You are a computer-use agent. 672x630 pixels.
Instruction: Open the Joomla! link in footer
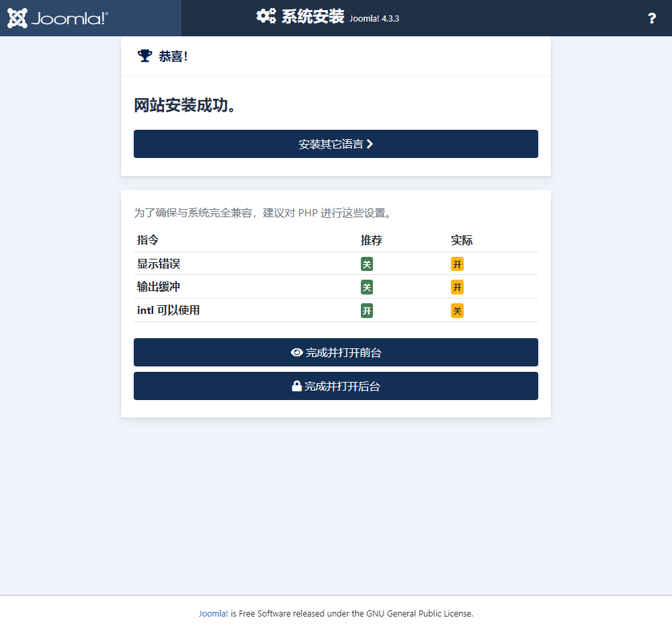tap(213, 613)
